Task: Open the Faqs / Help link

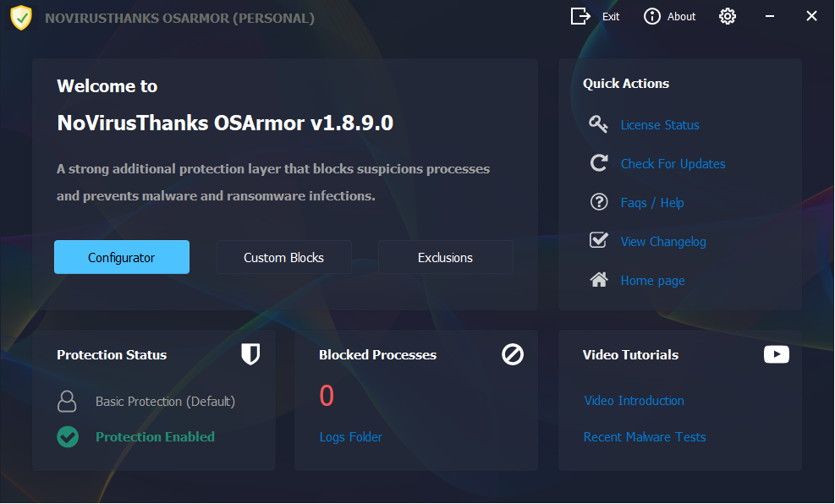Action: tap(652, 203)
